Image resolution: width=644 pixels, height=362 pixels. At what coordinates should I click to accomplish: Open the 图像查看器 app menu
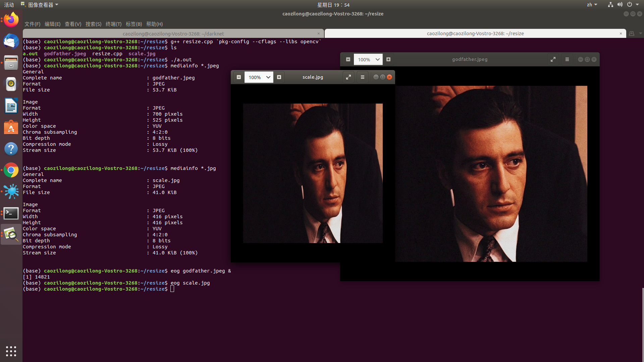pyautogui.click(x=40, y=5)
